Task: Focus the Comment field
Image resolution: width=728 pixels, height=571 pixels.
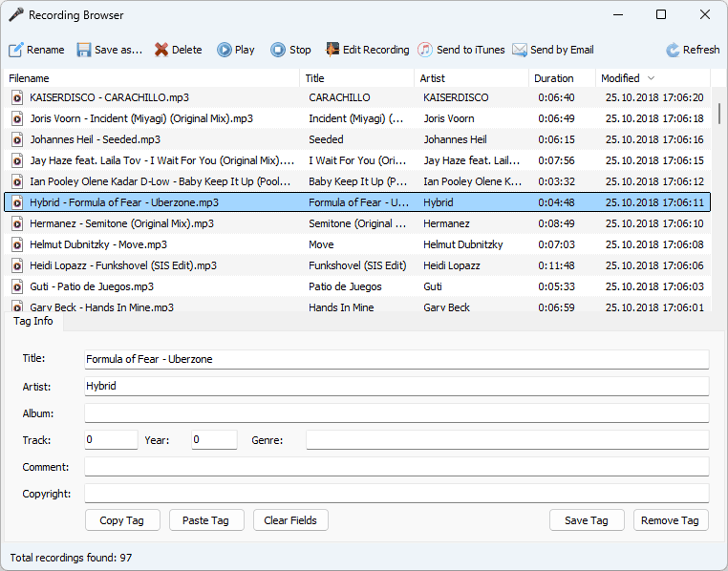Action: point(396,467)
